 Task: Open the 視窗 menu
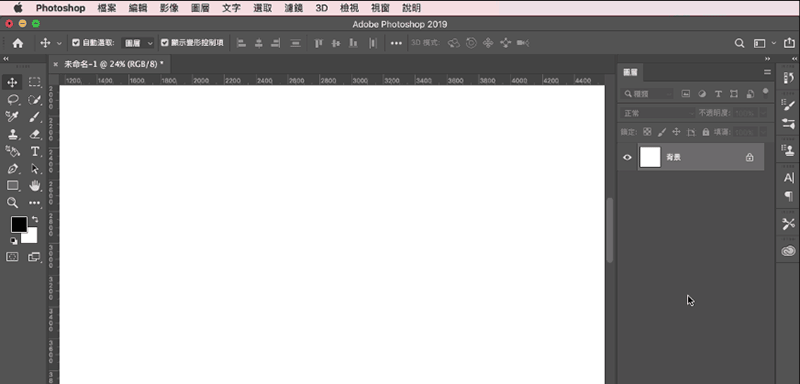click(381, 8)
